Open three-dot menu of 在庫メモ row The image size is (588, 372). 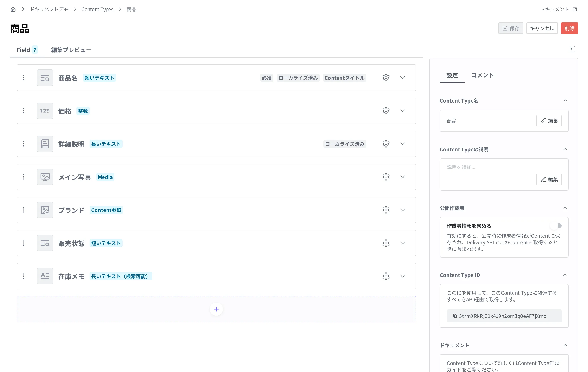click(24, 276)
